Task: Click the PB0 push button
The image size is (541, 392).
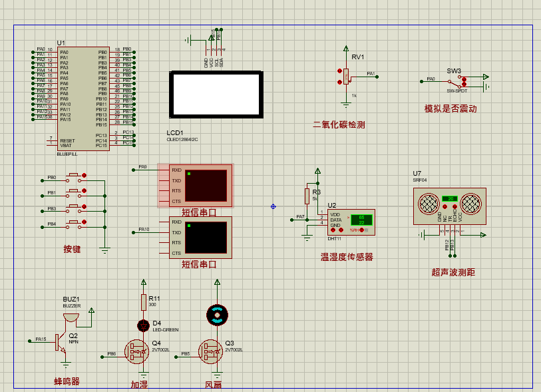Action: click(73, 178)
